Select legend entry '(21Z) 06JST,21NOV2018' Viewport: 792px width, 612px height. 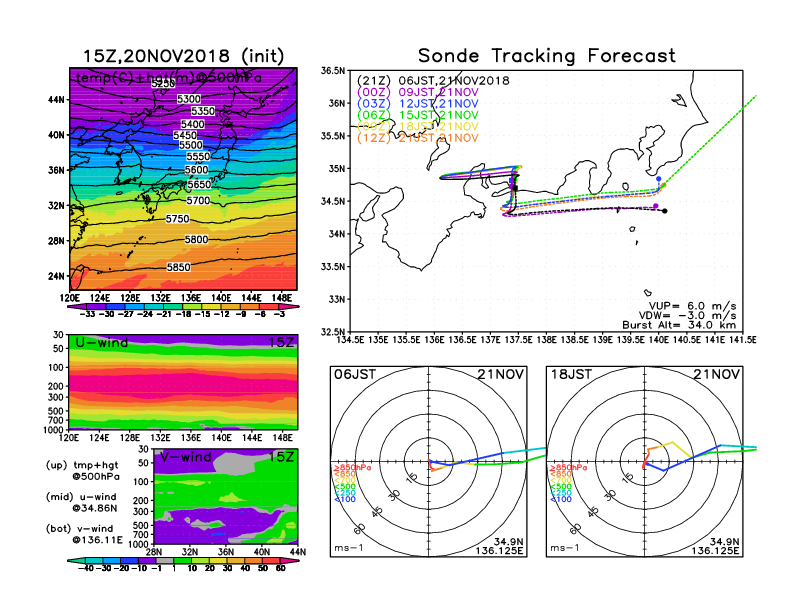pyautogui.click(x=433, y=81)
